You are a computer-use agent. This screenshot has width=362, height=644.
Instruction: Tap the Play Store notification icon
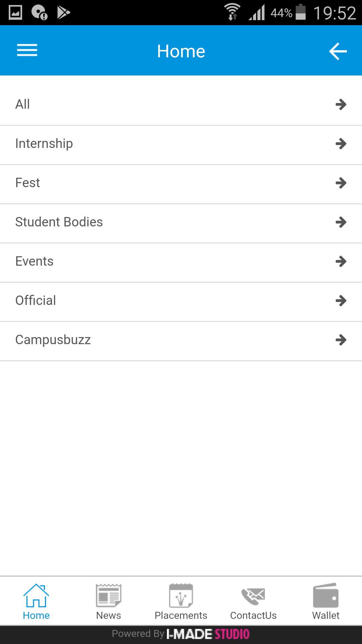pyautogui.click(x=63, y=13)
